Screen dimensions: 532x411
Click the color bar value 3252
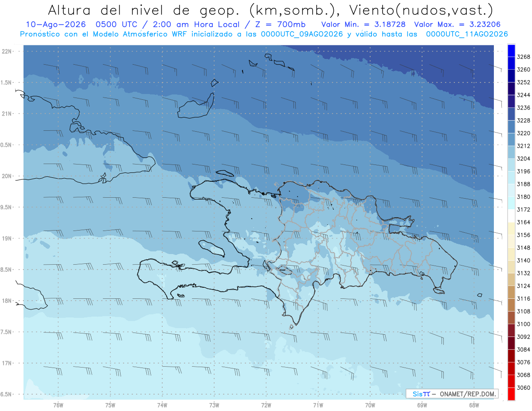(524, 82)
